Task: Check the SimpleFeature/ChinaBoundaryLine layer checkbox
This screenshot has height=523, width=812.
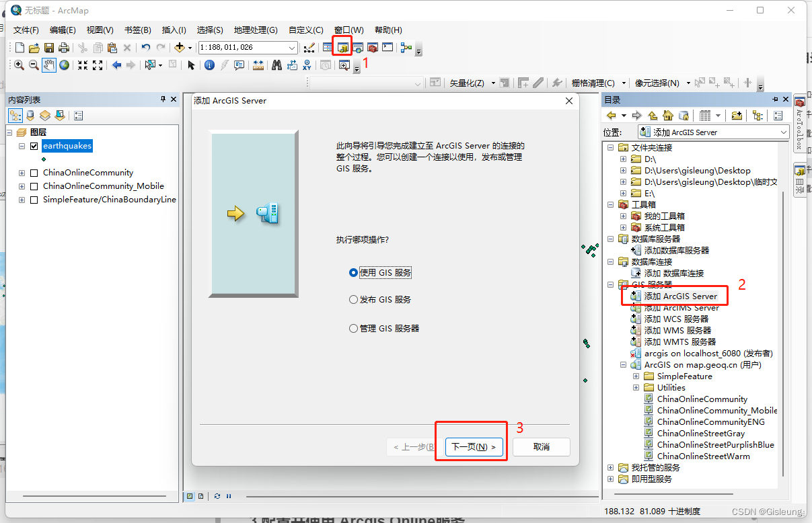Action: [34, 200]
